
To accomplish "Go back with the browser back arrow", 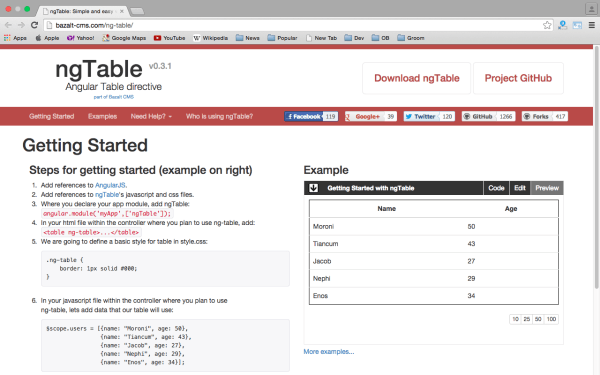I will [x=8, y=25].
